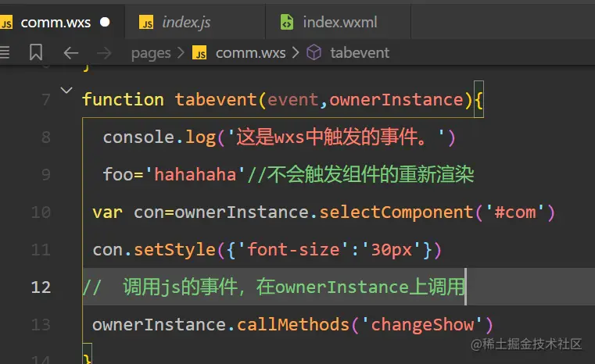Viewport: 595px width, 364px height.
Task: Select the pages breadcrumb
Action: 151,53
